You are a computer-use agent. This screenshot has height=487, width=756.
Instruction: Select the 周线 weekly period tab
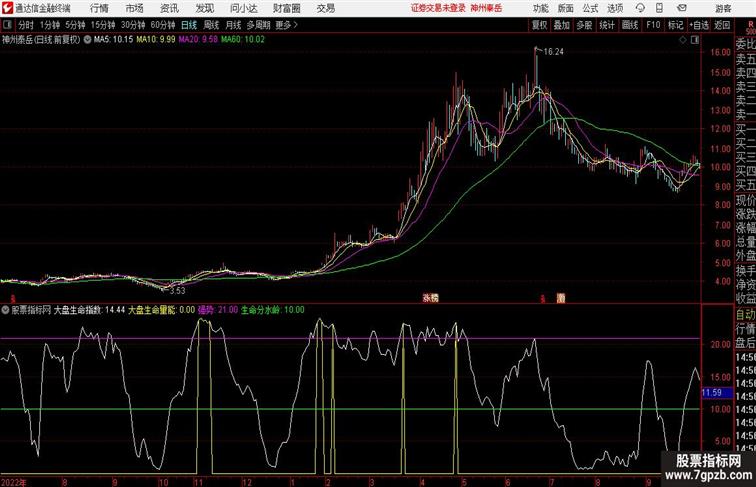tap(211, 25)
